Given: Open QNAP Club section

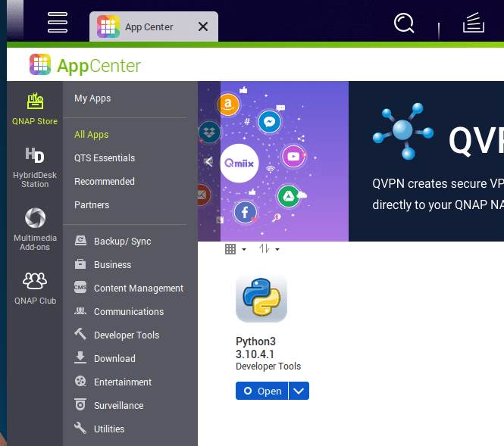Looking at the screenshot, I should point(35,288).
